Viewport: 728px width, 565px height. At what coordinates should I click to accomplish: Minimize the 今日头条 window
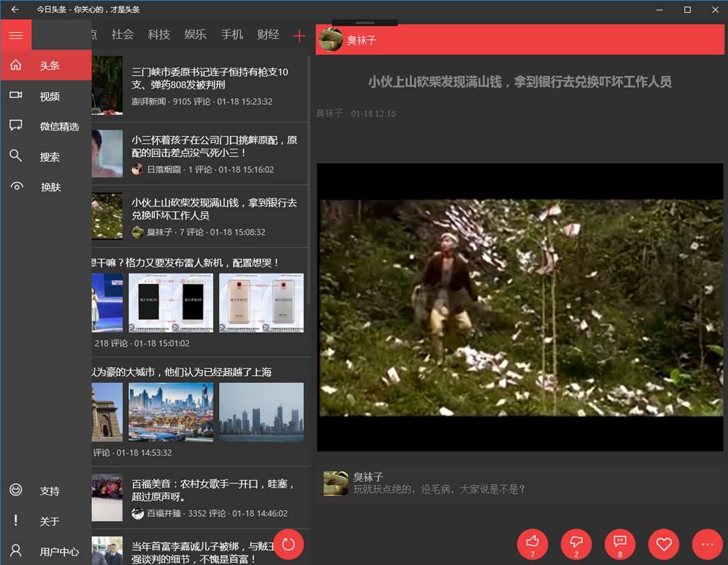click(659, 9)
